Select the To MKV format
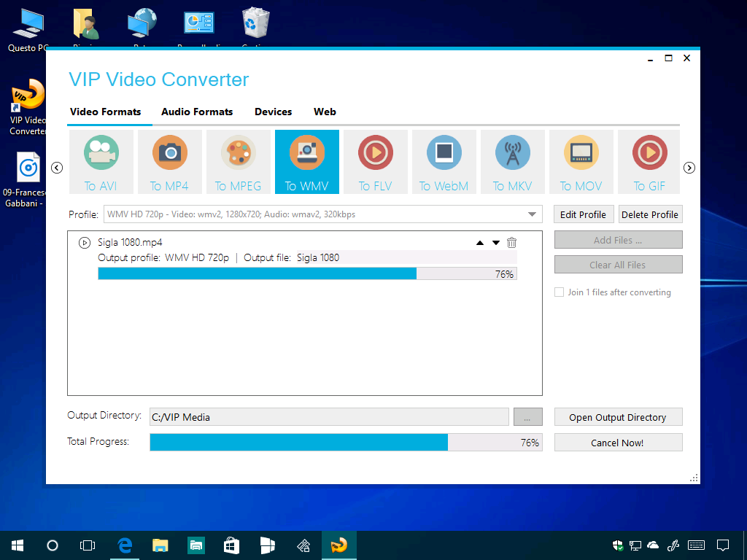This screenshot has width=747, height=560. pyautogui.click(x=513, y=162)
